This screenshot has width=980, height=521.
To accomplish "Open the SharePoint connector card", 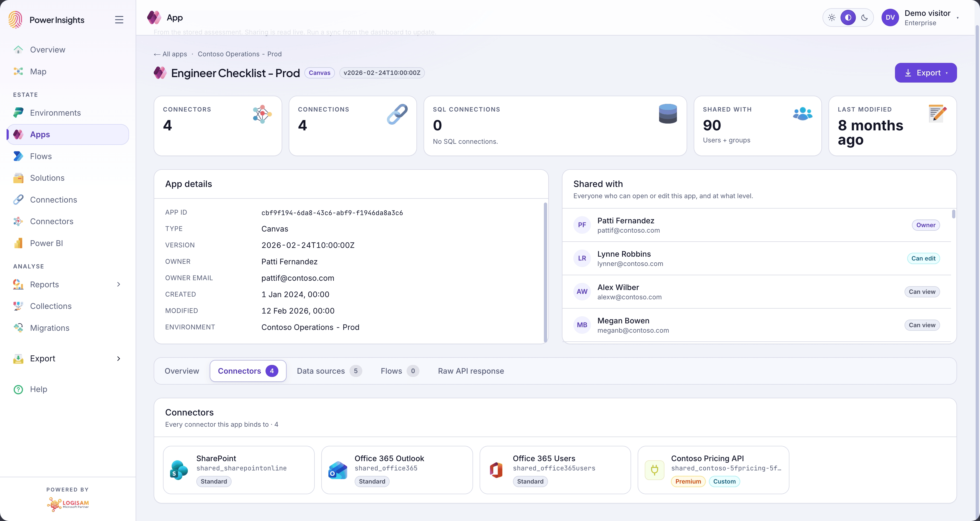I will (238, 470).
